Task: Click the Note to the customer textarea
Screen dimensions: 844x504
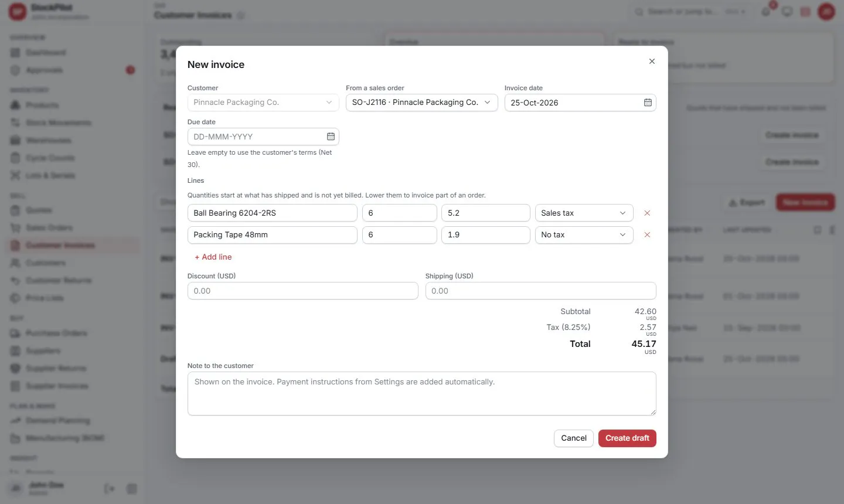Action: tap(422, 394)
